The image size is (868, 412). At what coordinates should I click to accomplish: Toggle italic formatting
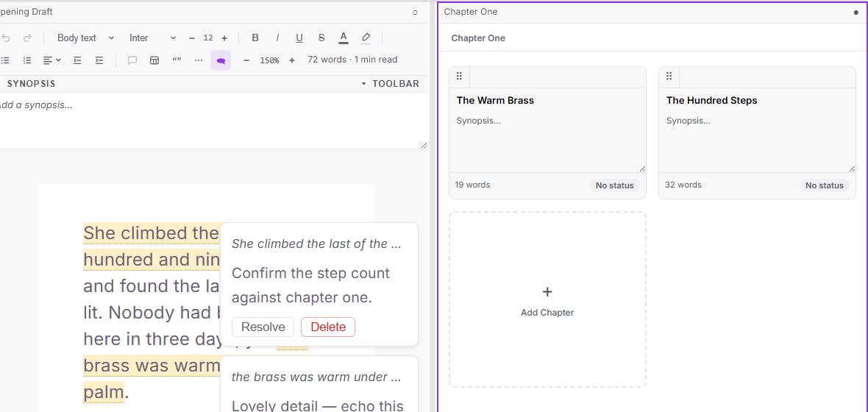pyautogui.click(x=277, y=38)
